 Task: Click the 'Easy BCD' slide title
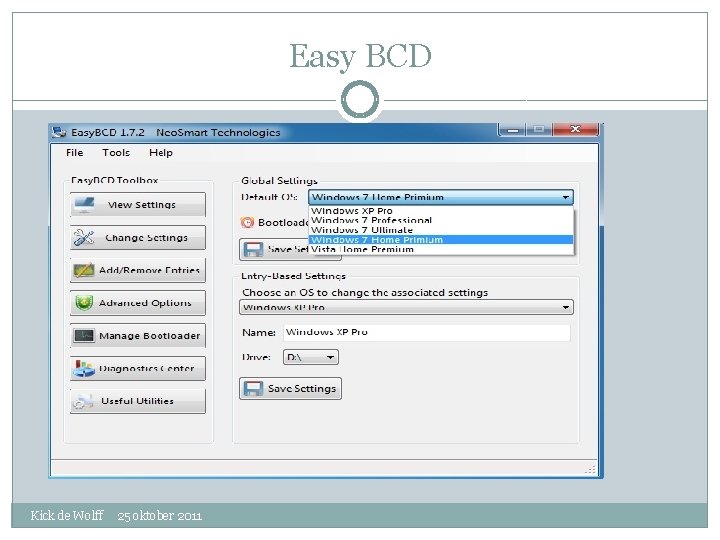[x=360, y=56]
